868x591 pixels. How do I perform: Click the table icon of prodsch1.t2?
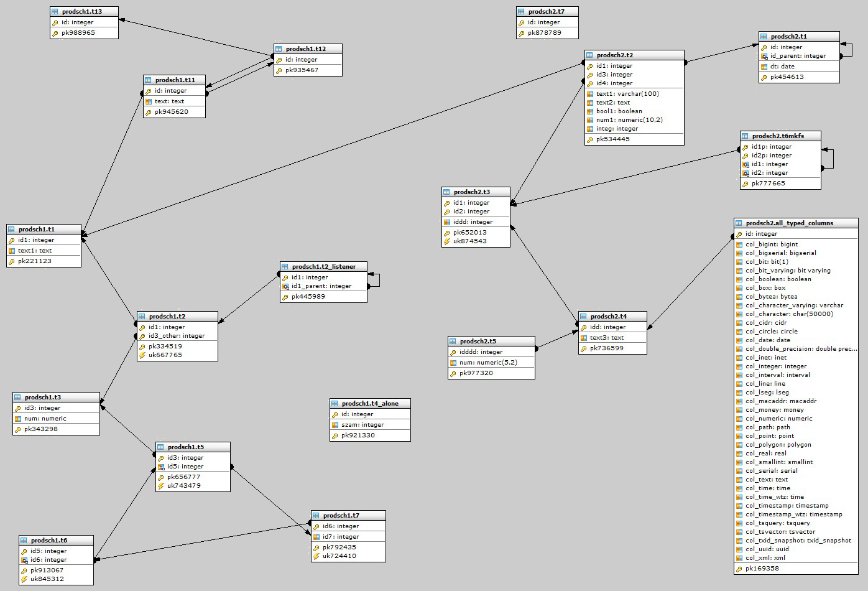(142, 317)
